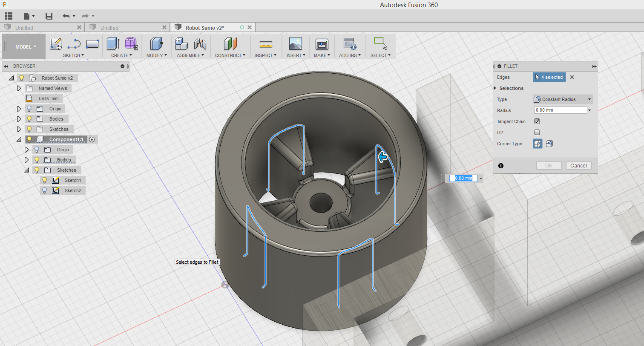
Task: Select the Make 3D print tool
Action: (322, 43)
